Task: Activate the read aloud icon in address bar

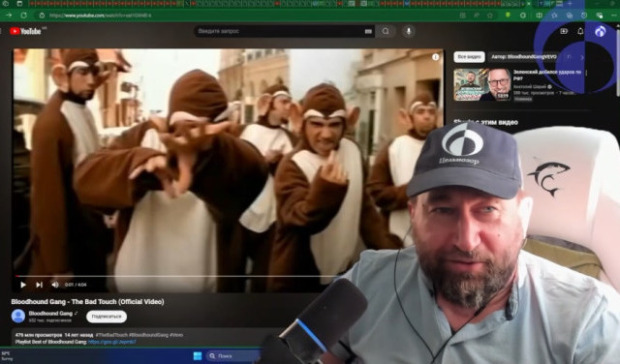Action: coord(477,15)
